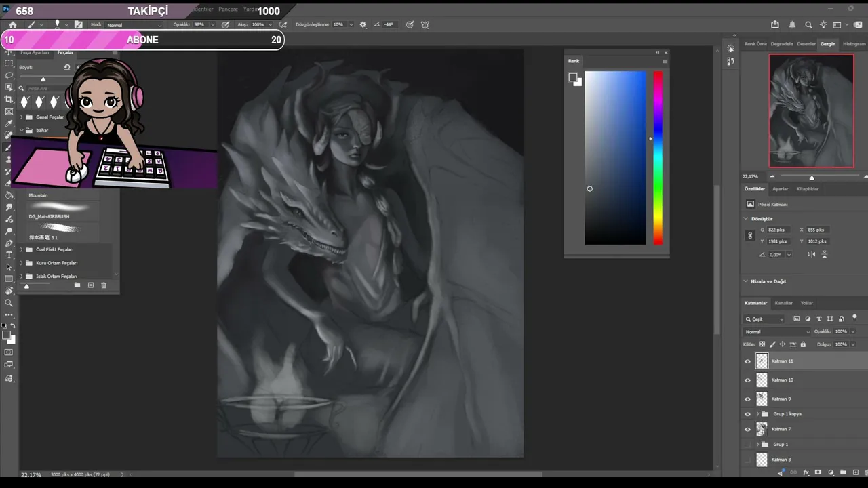Switch to the Kitaplıklar tab
Image resolution: width=868 pixels, height=488 pixels.
click(x=808, y=189)
